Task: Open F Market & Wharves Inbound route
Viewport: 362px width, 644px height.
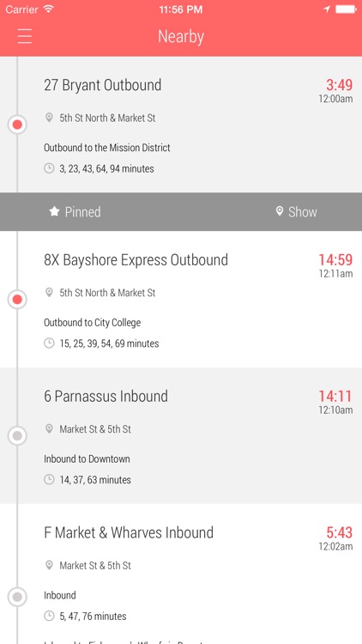Action: pyautogui.click(x=129, y=532)
